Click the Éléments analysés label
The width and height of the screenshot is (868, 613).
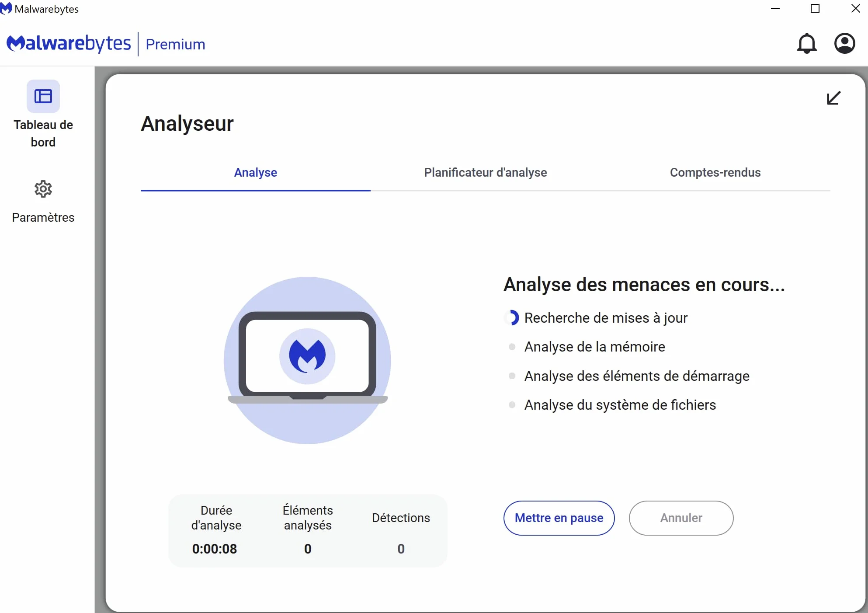[x=308, y=518]
